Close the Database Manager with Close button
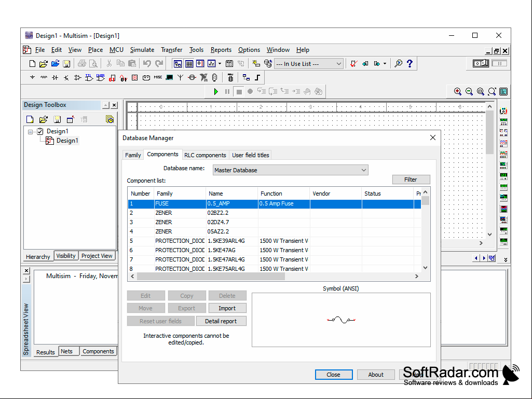Image resolution: width=532 pixels, height=399 pixels. tap(334, 375)
